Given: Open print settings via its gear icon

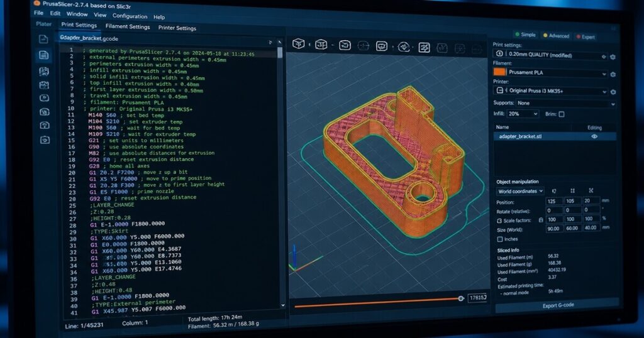Looking at the screenshot, I should (x=613, y=57).
